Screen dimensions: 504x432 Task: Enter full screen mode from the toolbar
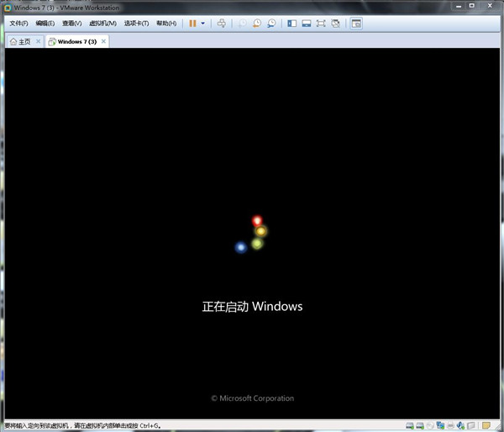(321, 24)
